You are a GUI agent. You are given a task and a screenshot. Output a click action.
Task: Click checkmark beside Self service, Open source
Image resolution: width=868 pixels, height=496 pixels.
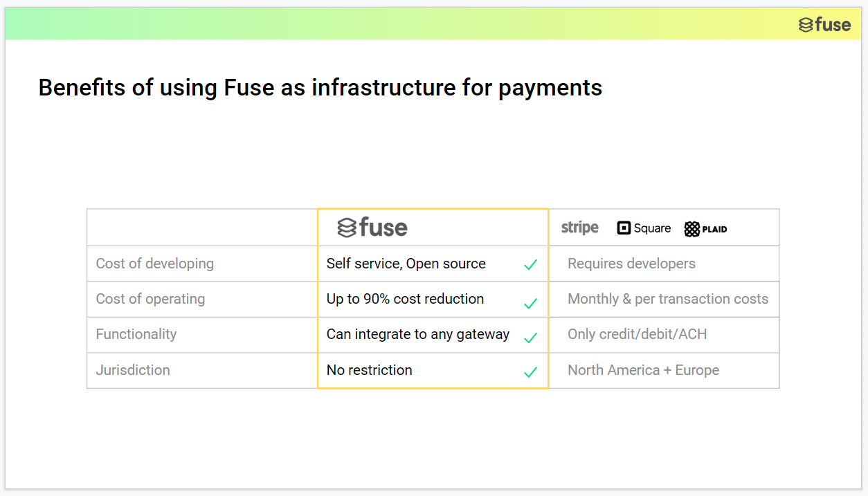530,265
